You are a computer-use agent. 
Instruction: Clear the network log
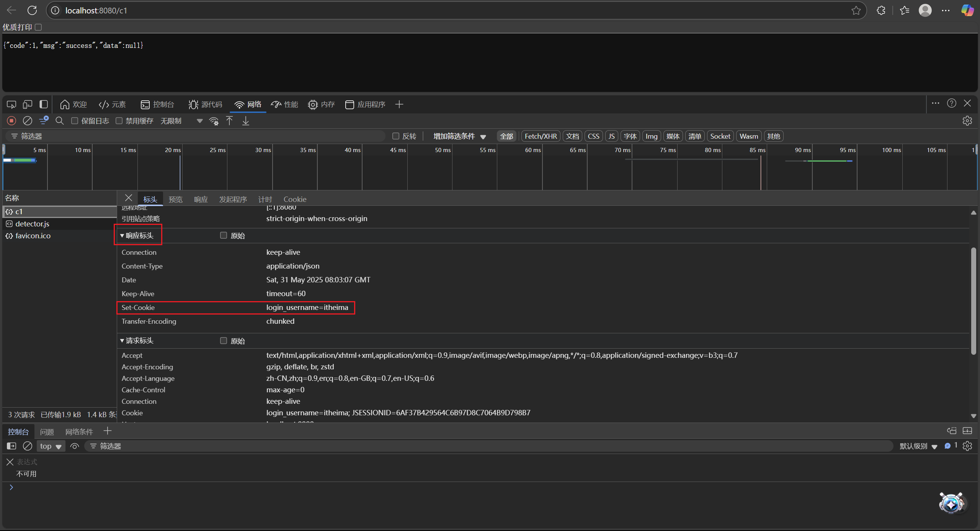click(28, 121)
